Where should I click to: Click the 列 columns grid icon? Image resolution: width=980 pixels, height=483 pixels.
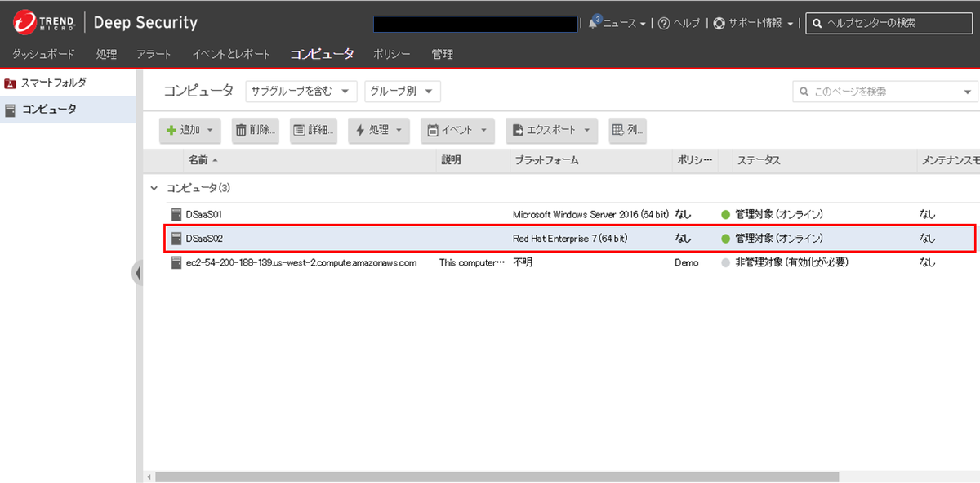pos(618,130)
